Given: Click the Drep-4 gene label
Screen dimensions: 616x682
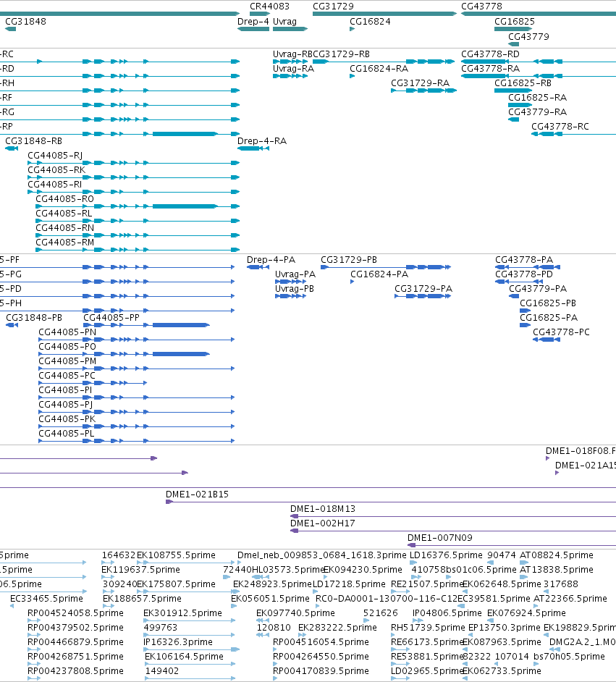Looking at the screenshot, I should (x=253, y=21).
